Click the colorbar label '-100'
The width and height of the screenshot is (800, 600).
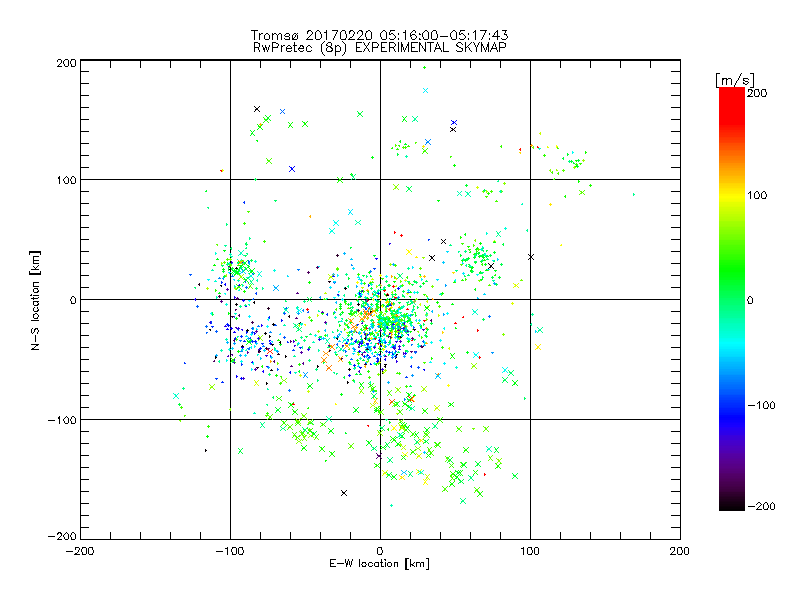coord(761,406)
